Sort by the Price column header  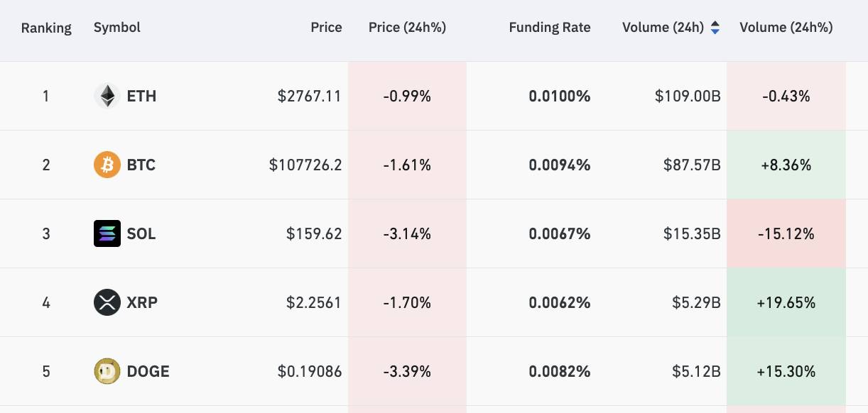click(x=326, y=28)
